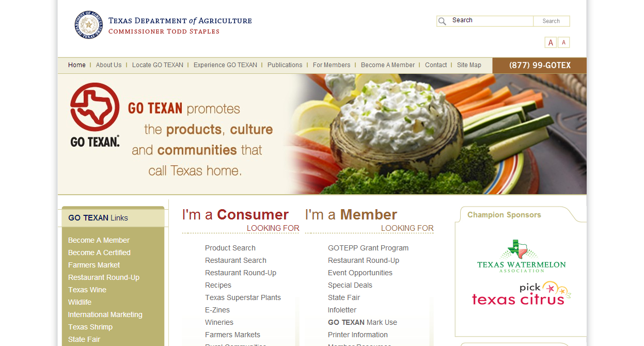Open the Recipes link
Viewport: 644px width, 346px height.
pos(218,285)
